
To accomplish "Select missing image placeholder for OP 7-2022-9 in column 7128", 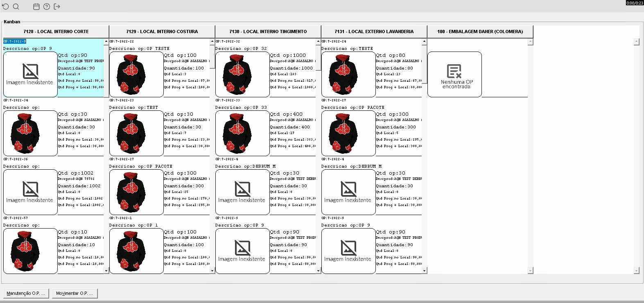I will click(x=30, y=74).
